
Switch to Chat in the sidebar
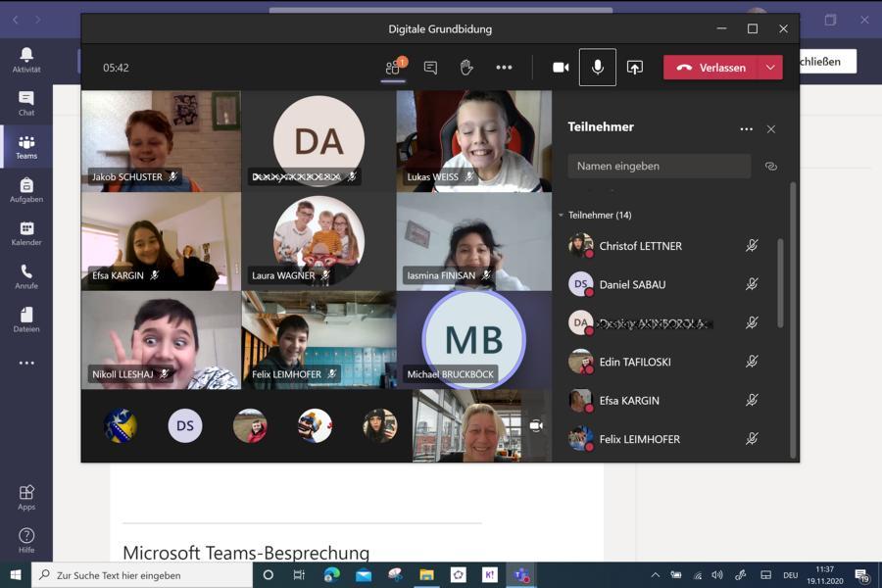coord(26,103)
